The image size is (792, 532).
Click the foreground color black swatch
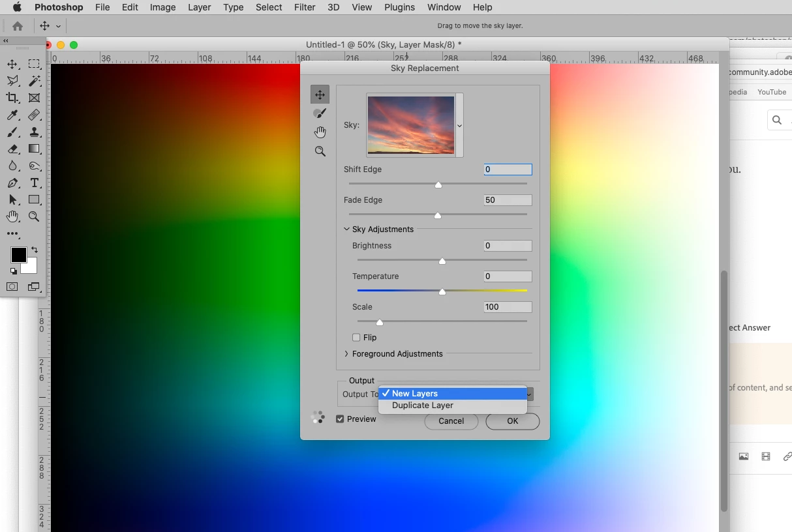18,254
